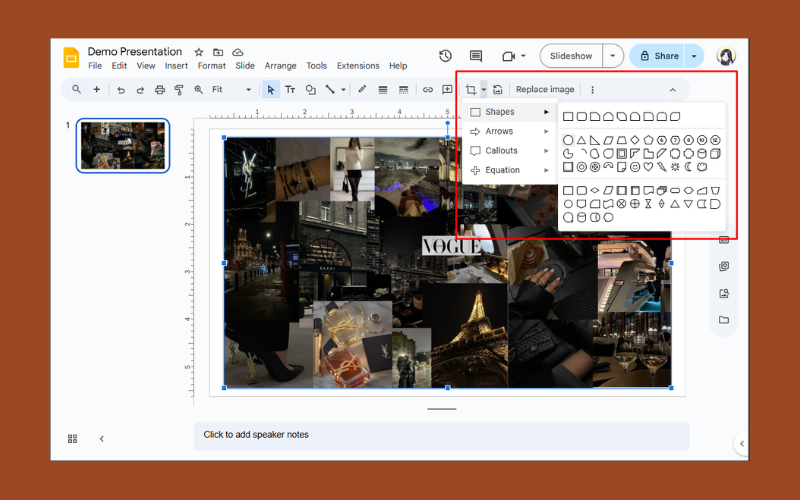Click the search menus magnifier
Viewport: 800px width, 500px height.
tap(77, 89)
